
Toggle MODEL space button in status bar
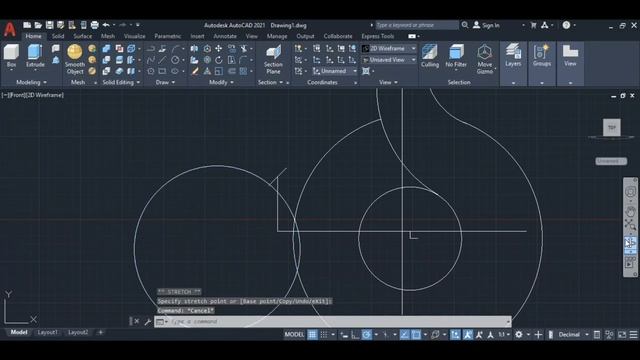294,335
